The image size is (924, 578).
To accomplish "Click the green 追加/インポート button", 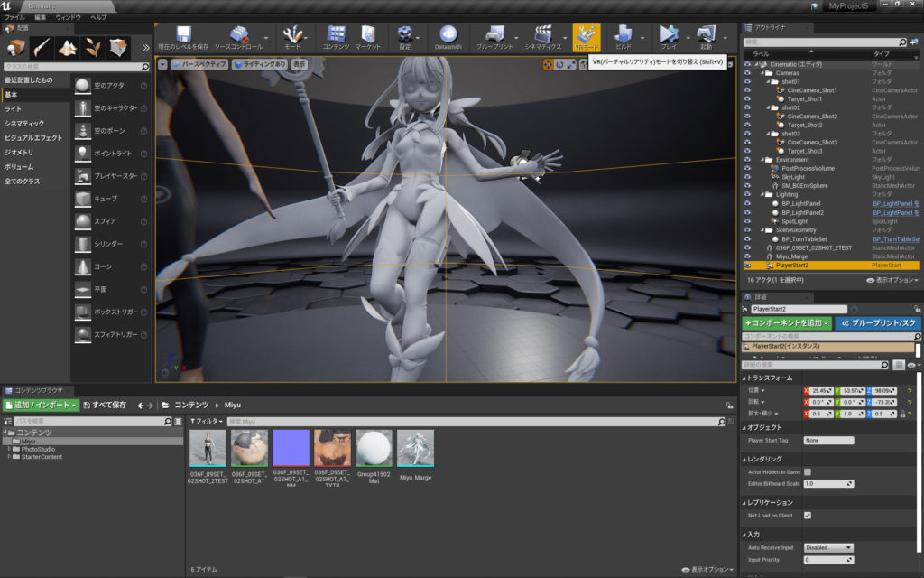I will (x=41, y=405).
